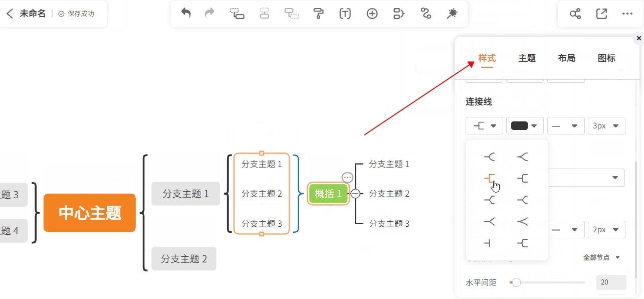The image size is (644, 299).
Task: Click the 水平间距 value field showing 20
Action: pyautogui.click(x=611, y=282)
